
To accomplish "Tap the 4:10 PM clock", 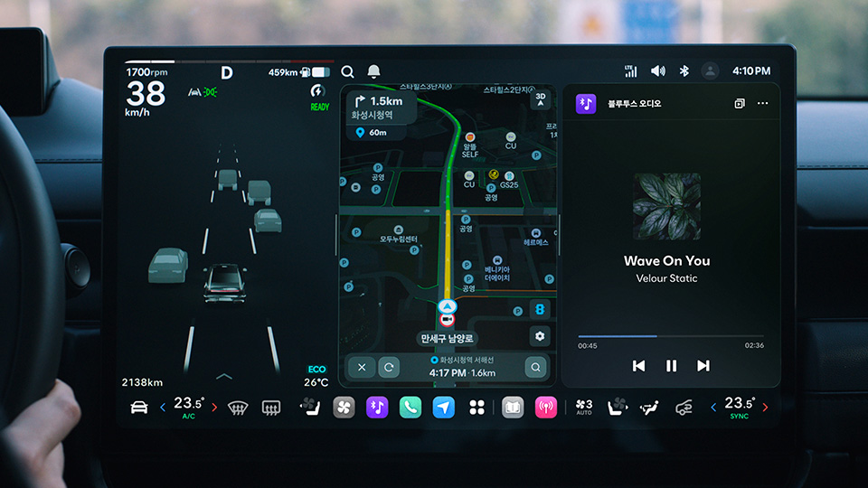I will [x=751, y=70].
